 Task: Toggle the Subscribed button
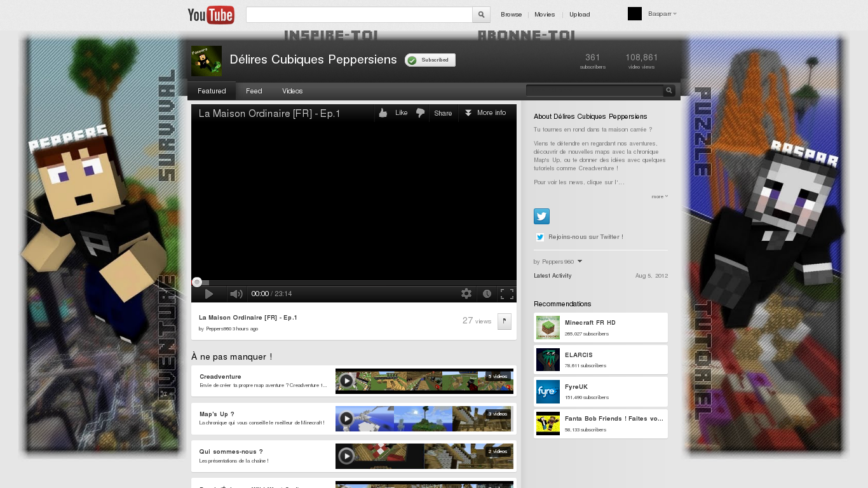430,60
